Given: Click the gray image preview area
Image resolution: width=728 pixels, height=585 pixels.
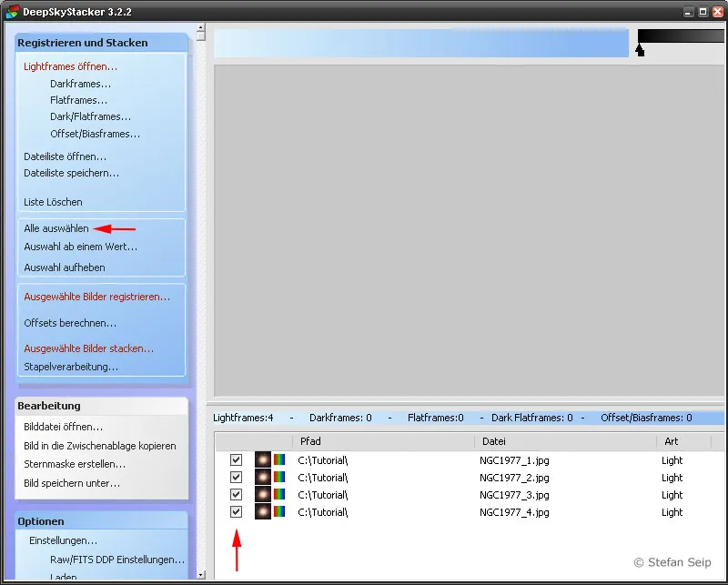Looking at the screenshot, I should tap(469, 231).
